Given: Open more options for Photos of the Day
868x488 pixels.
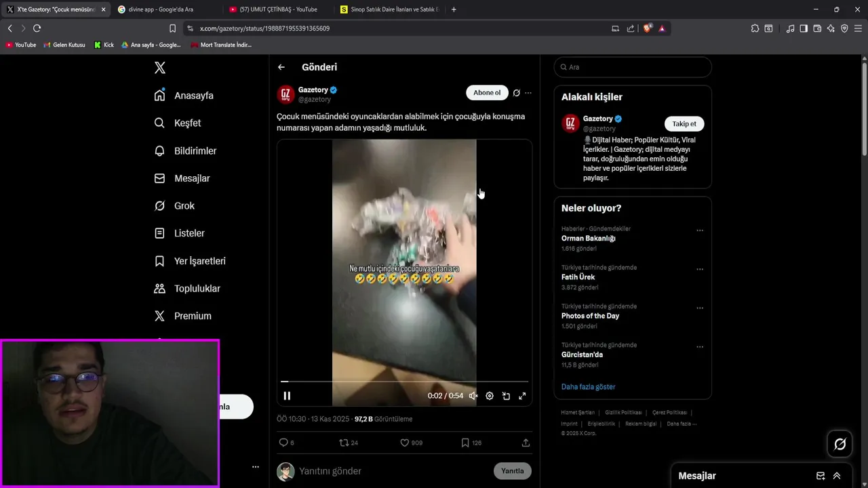Looking at the screenshot, I should point(700,308).
